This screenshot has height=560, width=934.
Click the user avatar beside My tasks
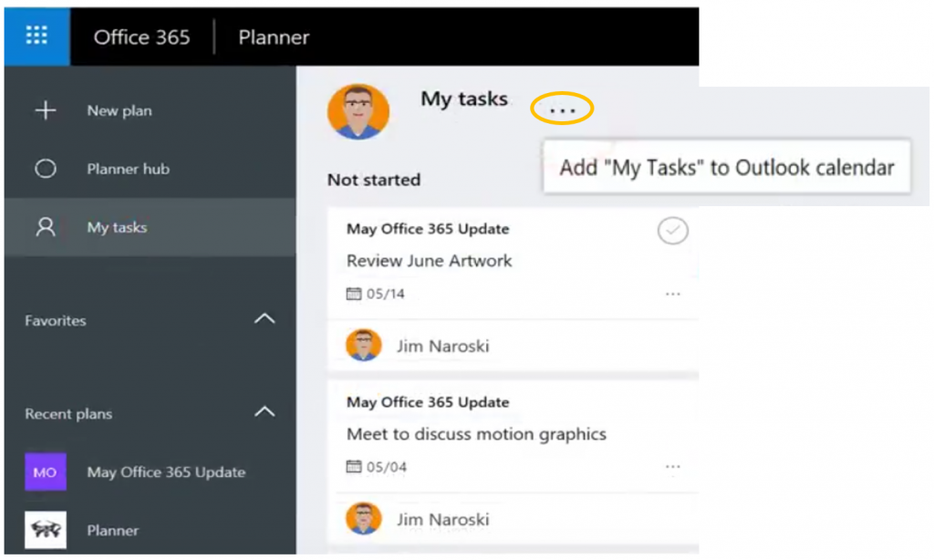pyautogui.click(x=358, y=111)
